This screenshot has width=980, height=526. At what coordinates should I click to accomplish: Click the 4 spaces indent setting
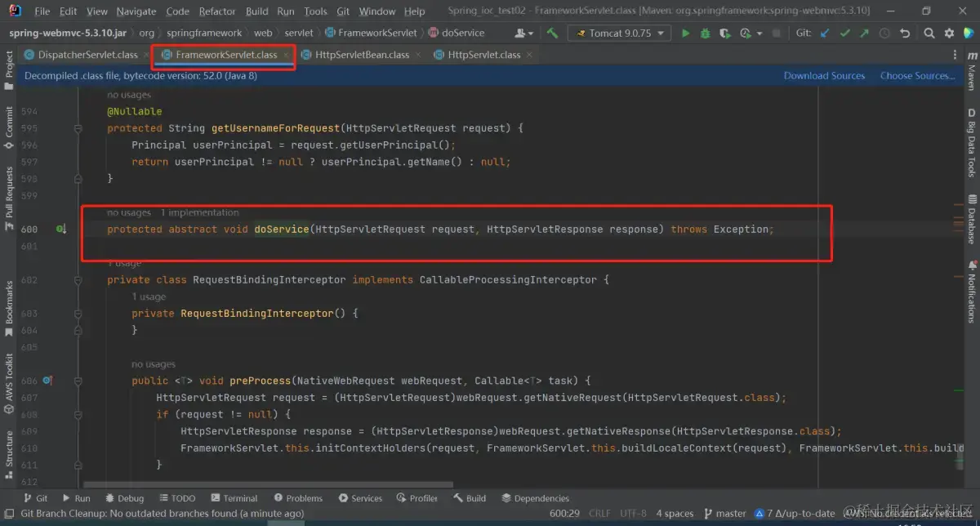[x=675, y=514]
